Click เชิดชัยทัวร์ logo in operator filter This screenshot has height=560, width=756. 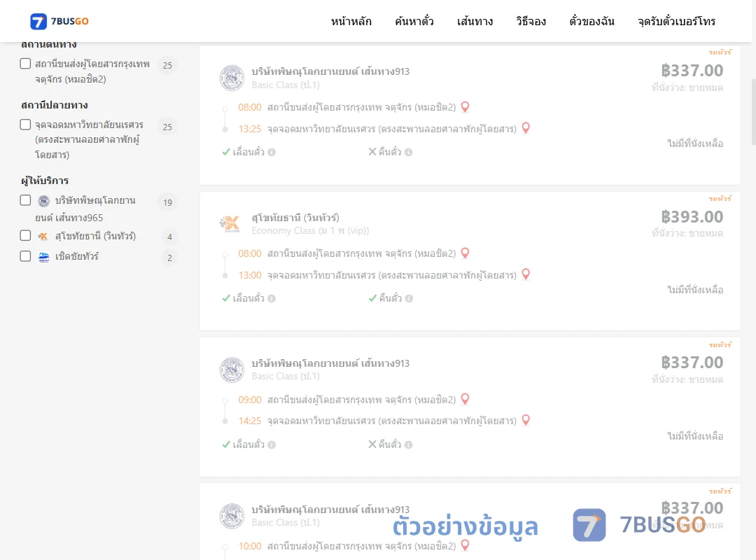click(44, 257)
